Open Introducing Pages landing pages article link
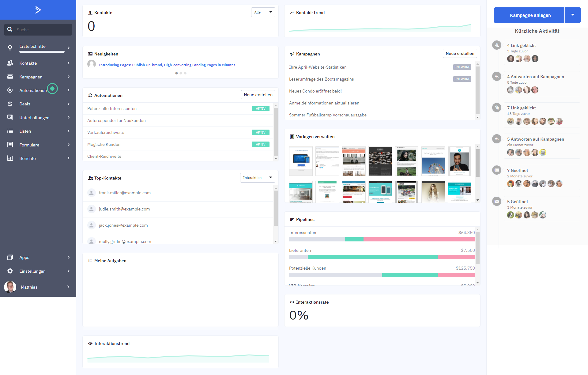Viewport: 588px width, 375px height. point(166,65)
